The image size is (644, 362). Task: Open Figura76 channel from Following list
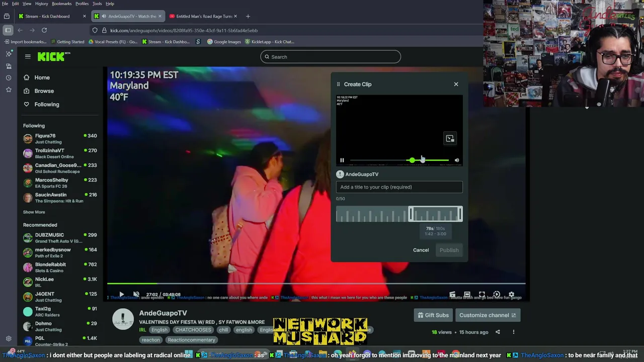click(60, 139)
